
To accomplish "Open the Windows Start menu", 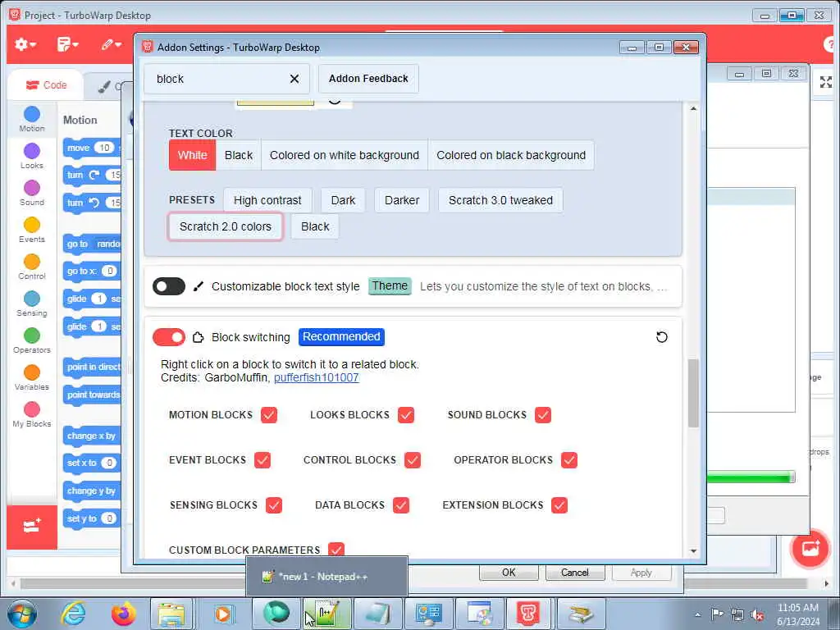I will (21, 614).
